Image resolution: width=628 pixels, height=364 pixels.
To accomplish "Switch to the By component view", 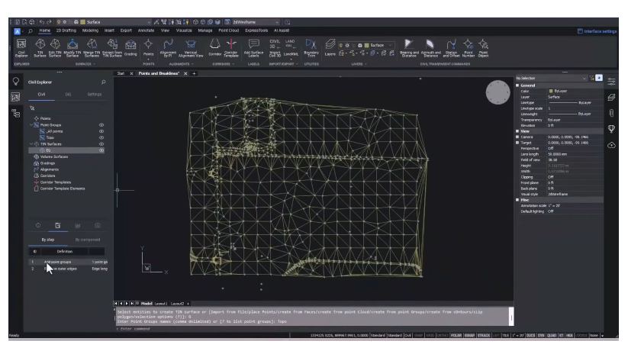I will tap(87, 239).
